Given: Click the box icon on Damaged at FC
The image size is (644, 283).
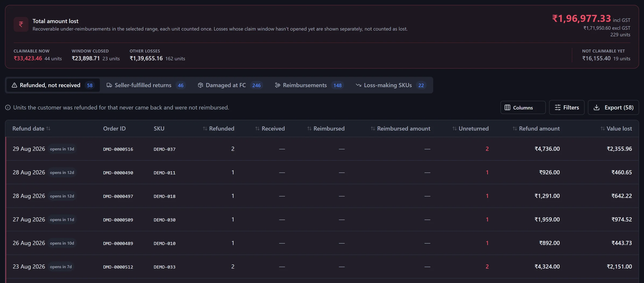Looking at the screenshot, I should [200, 85].
